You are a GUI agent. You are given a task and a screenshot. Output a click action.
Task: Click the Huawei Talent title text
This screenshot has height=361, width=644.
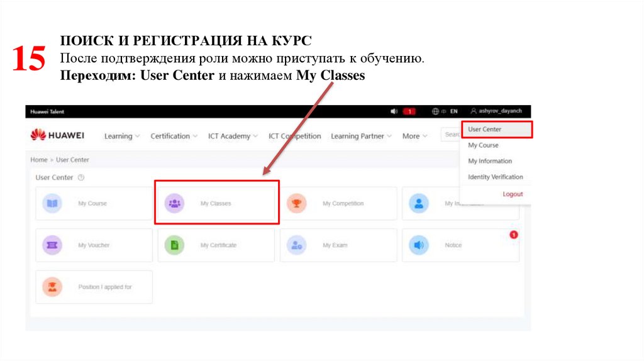point(47,112)
